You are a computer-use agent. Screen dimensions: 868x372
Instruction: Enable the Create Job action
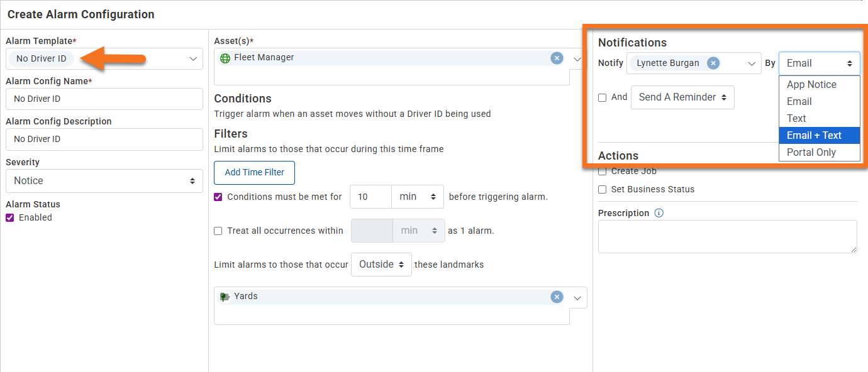tap(603, 171)
